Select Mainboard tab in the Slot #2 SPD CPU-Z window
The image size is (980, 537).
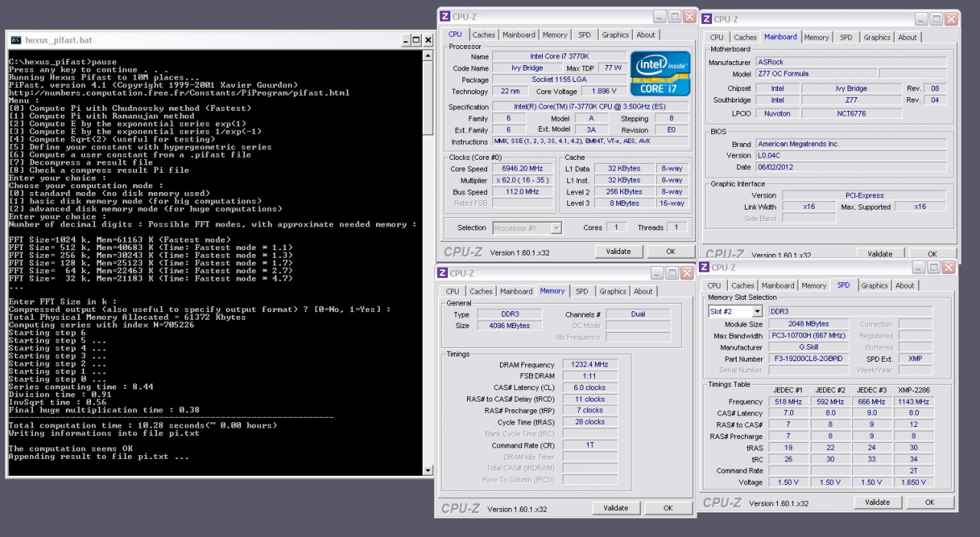[778, 286]
